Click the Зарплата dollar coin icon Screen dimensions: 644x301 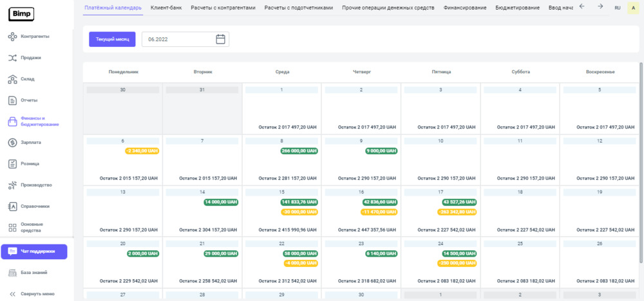[x=12, y=143]
